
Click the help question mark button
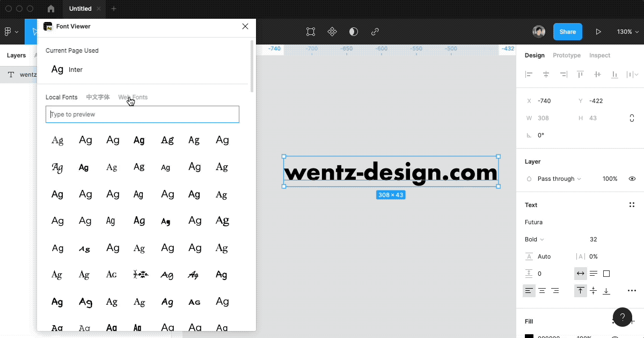pyautogui.click(x=623, y=317)
